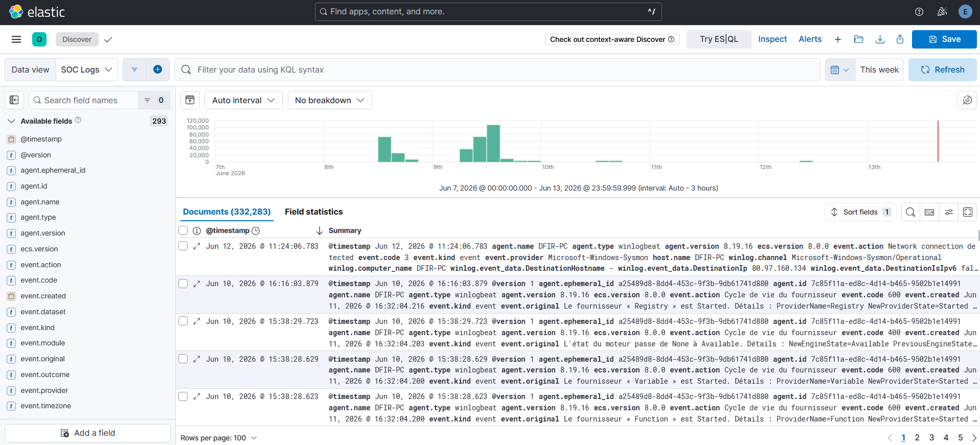Click the Add a field button
Viewport: 980px width, 445px height.
(88, 433)
